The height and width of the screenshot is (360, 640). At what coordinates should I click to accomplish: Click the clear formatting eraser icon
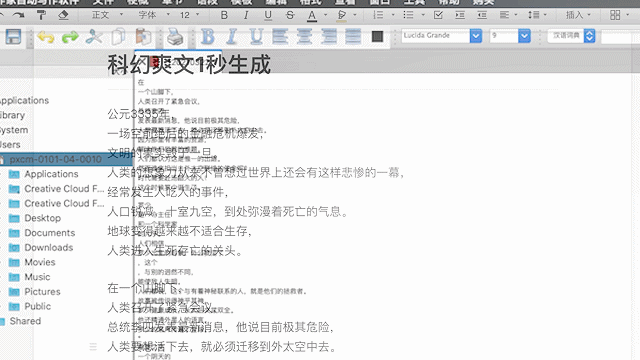pyautogui.click(x=63, y=16)
